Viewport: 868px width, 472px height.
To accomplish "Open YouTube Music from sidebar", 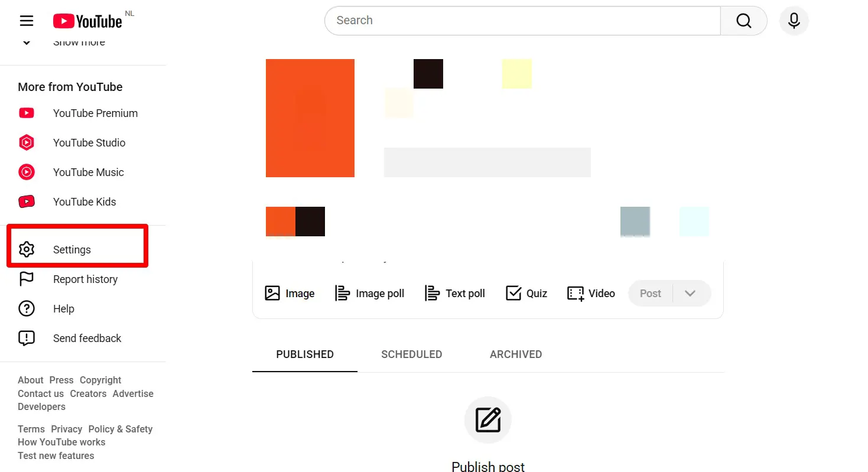I will coord(88,172).
